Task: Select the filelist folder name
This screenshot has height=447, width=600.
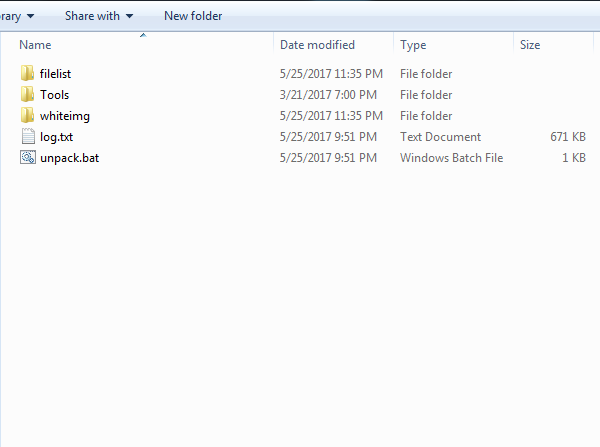Action: [x=55, y=74]
